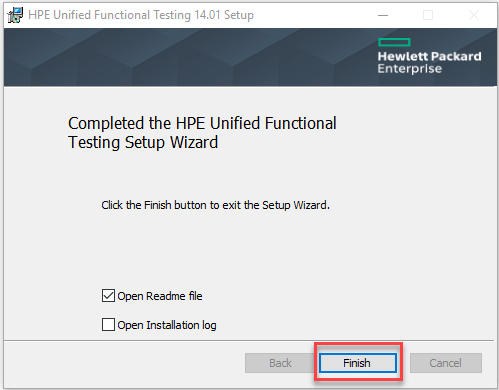Click the exit Setup Wizard instruction text
This screenshot has height=390, width=499.
click(215, 205)
